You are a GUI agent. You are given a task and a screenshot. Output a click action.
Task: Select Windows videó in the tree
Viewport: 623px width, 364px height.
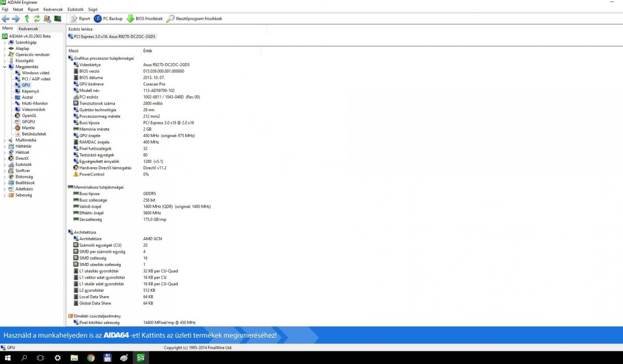click(x=35, y=73)
